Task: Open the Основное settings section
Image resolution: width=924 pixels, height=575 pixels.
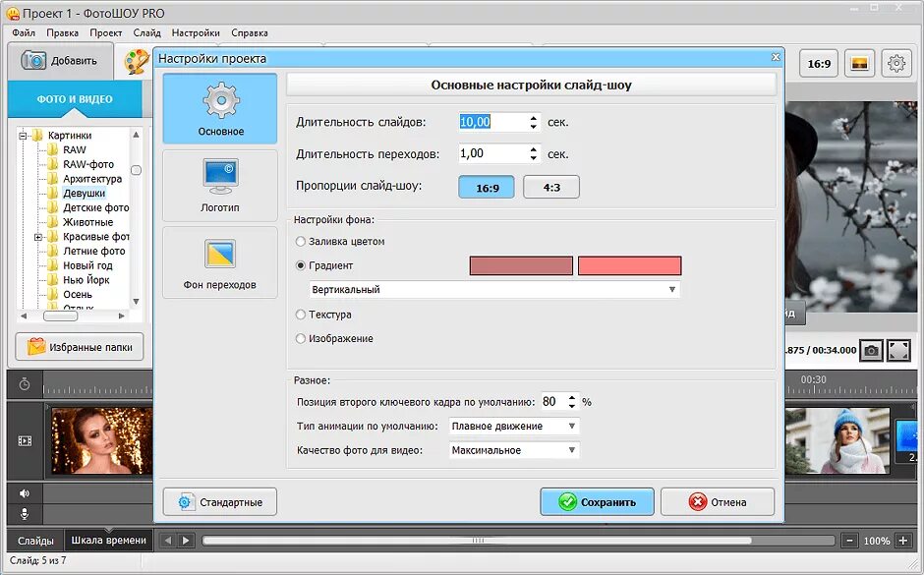Action: pyautogui.click(x=220, y=108)
